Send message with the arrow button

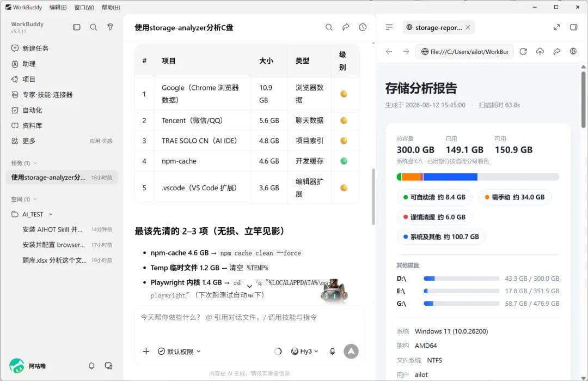351,352
